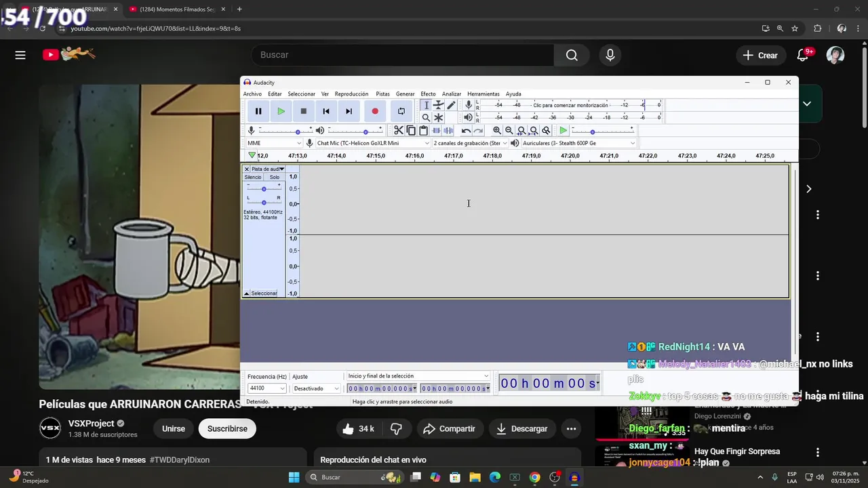This screenshot has width=868, height=488.
Task: Open the Efecto menu
Action: tap(428, 94)
